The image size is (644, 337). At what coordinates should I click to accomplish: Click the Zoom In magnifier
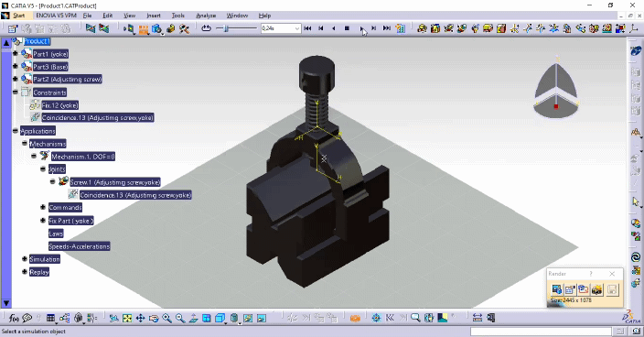(166, 318)
